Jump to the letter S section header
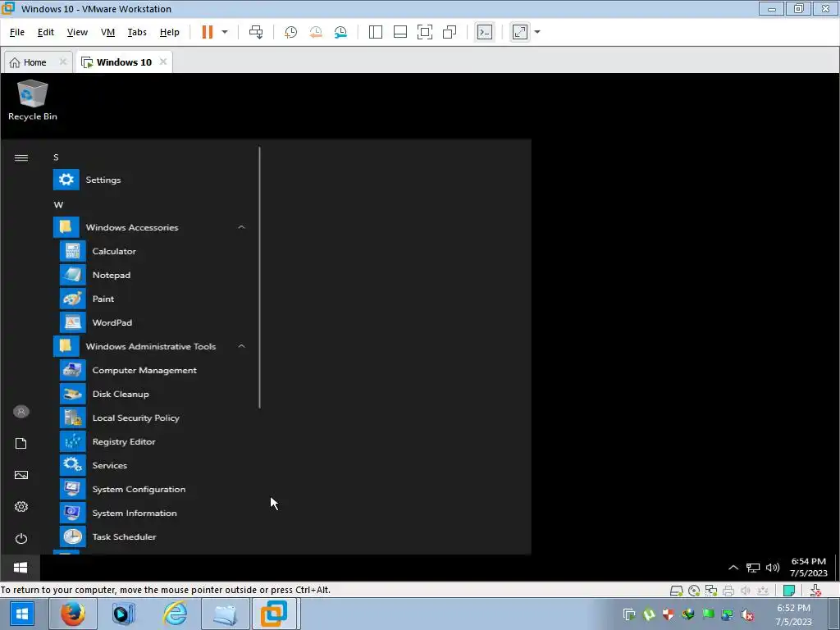This screenshot has height=630, width=840. (x=56, y=157)
